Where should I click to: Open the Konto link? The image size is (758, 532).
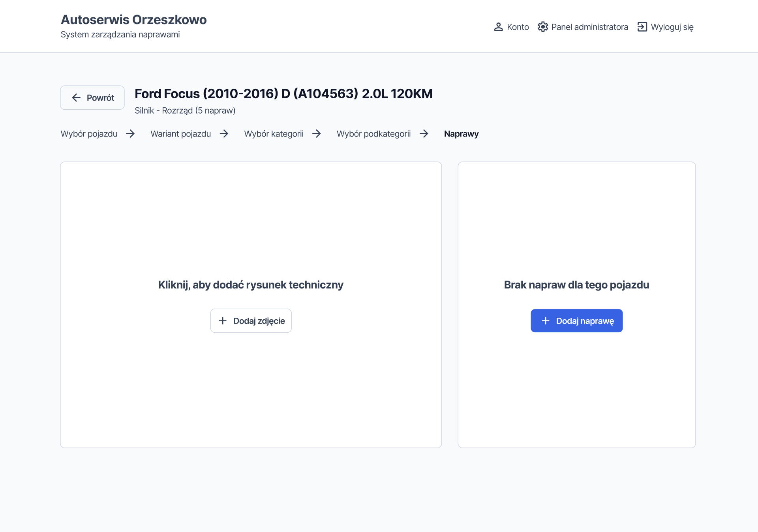[511, 27]
